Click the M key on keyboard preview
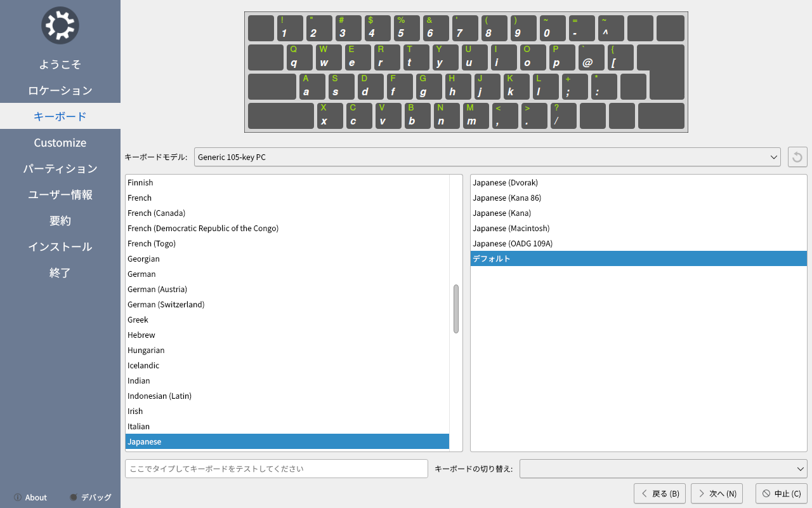 click(476, 116)
